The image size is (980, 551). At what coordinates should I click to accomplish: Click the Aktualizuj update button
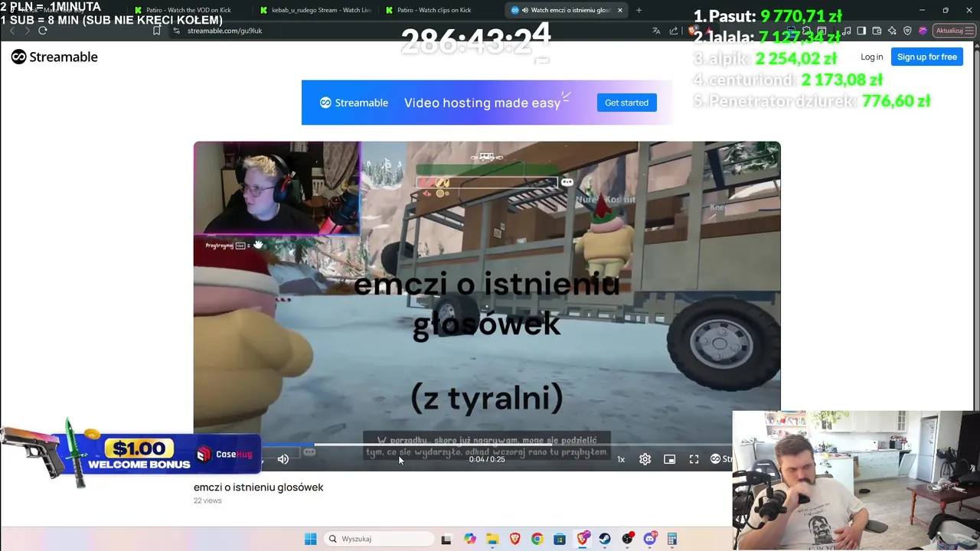(x=954, y=31)
